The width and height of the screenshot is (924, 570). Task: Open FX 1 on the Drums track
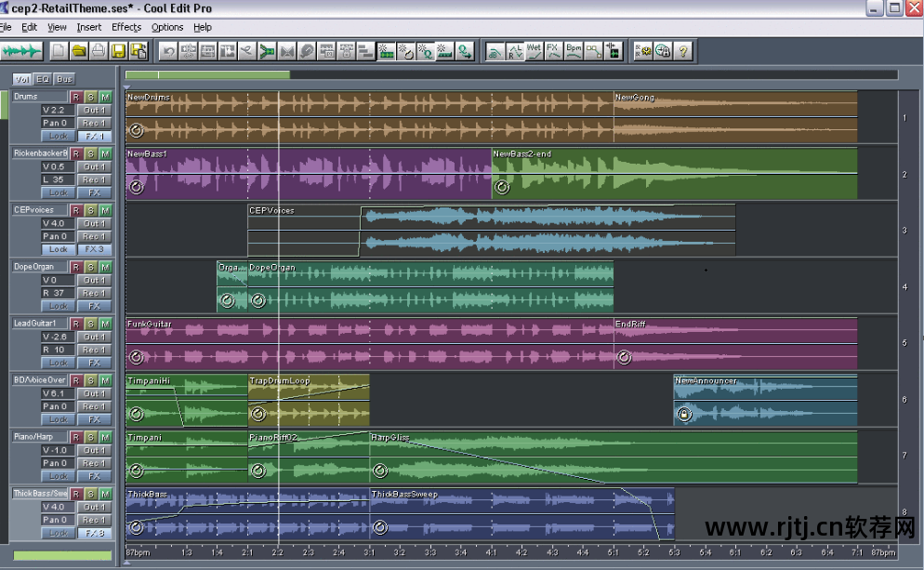(94, 136)
